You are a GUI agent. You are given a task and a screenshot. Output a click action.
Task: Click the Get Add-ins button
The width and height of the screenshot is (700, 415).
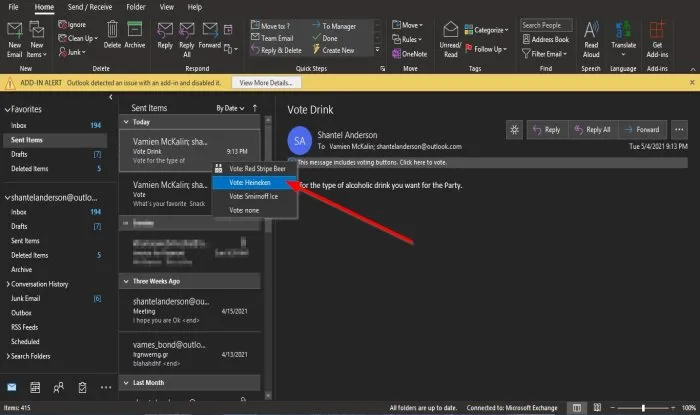coord(657,40)
